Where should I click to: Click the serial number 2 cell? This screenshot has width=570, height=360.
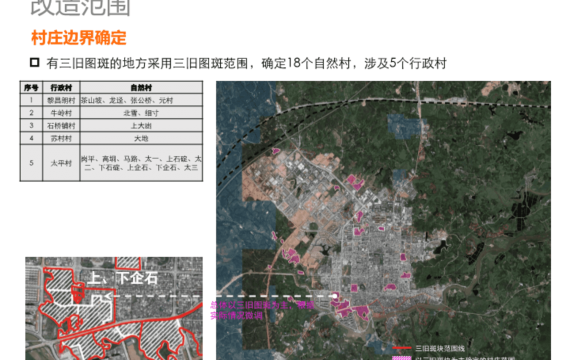[31, 113]
